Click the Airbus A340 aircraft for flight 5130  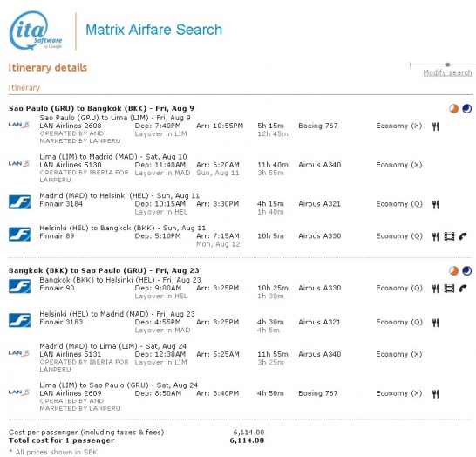[320, 165]
